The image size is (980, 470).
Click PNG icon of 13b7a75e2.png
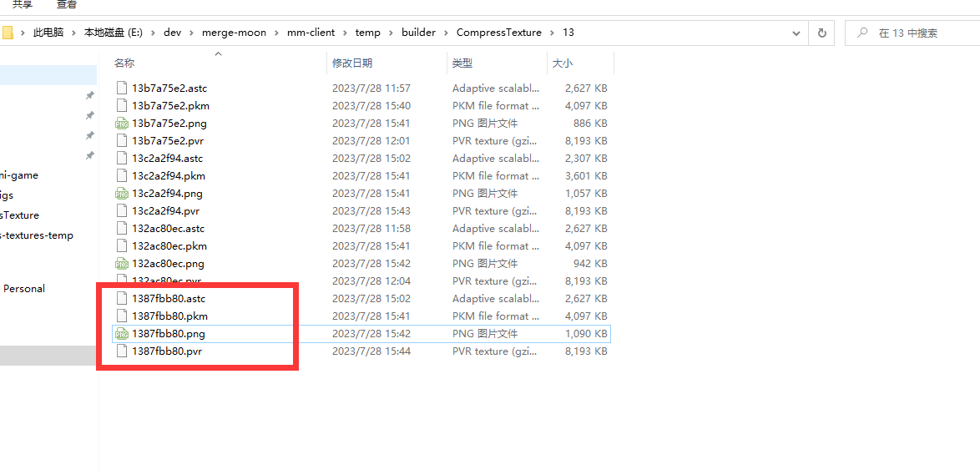click(122, 123)
